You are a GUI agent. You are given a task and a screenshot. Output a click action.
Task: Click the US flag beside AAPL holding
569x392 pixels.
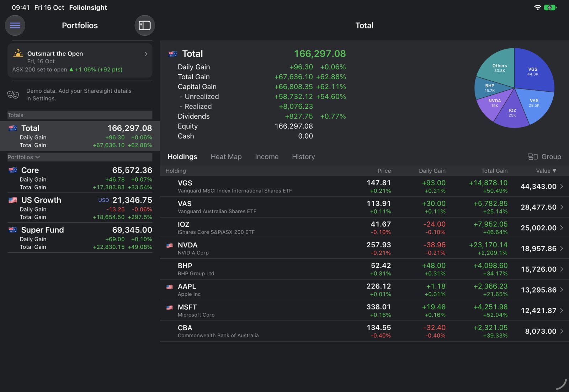[x=170, y=287]
